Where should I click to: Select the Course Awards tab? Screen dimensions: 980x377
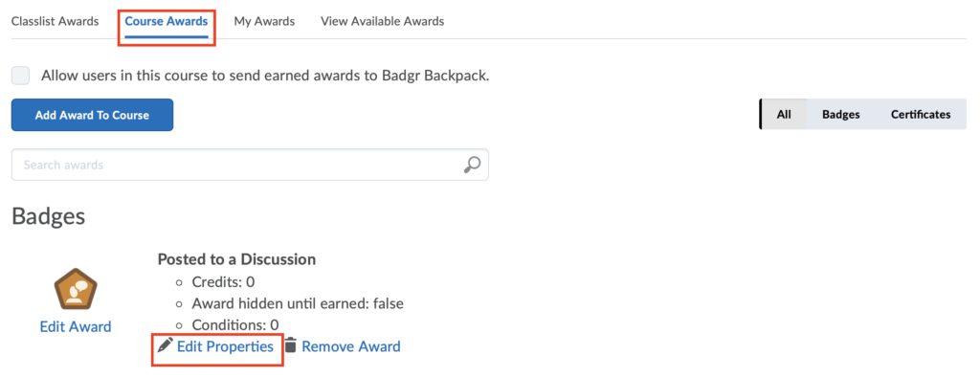click(167, 21)
